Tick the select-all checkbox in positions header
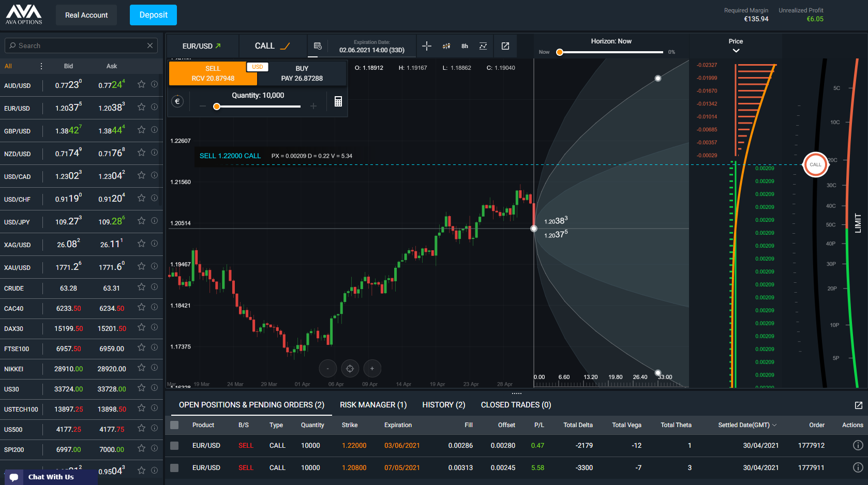The image size is (868, 485). click(x=174, y=425)
